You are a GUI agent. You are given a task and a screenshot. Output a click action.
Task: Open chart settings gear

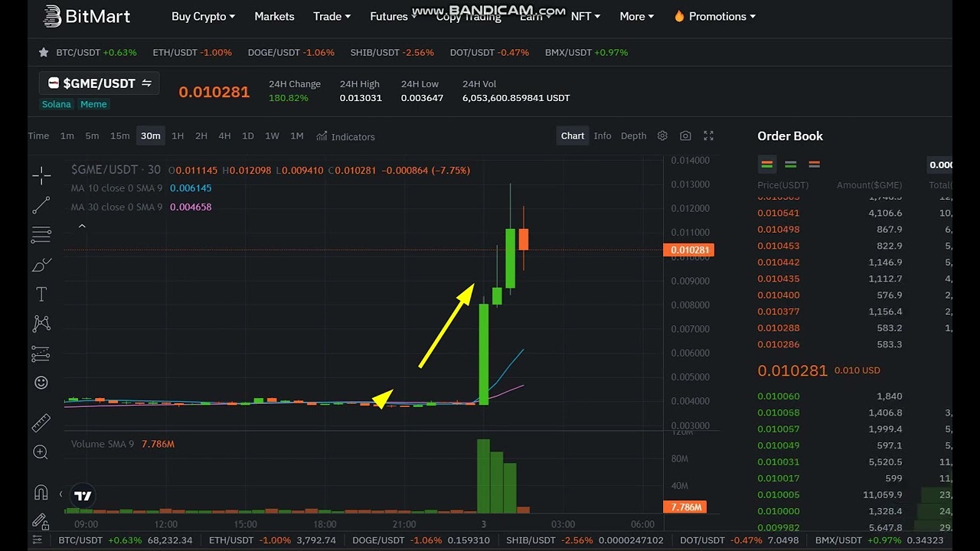[x=662, y=135]
